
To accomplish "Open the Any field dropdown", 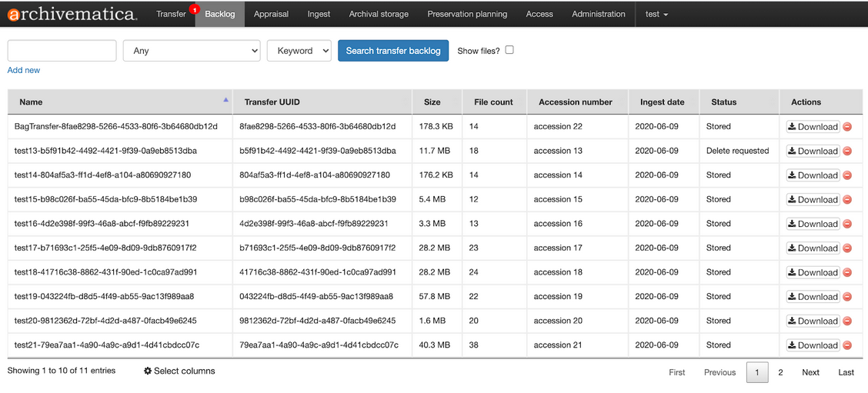I will click(192, 51).
